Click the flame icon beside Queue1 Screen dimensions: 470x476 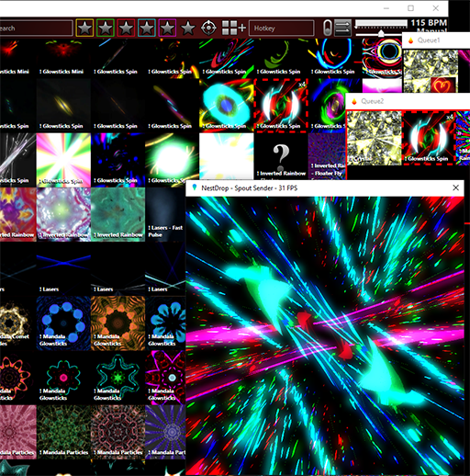[410, 40]
